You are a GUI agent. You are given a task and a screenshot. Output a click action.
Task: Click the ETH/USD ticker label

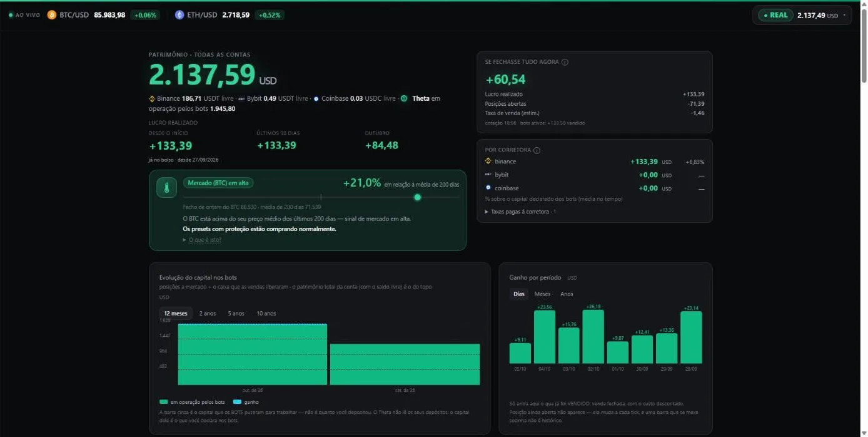point(202,15)
